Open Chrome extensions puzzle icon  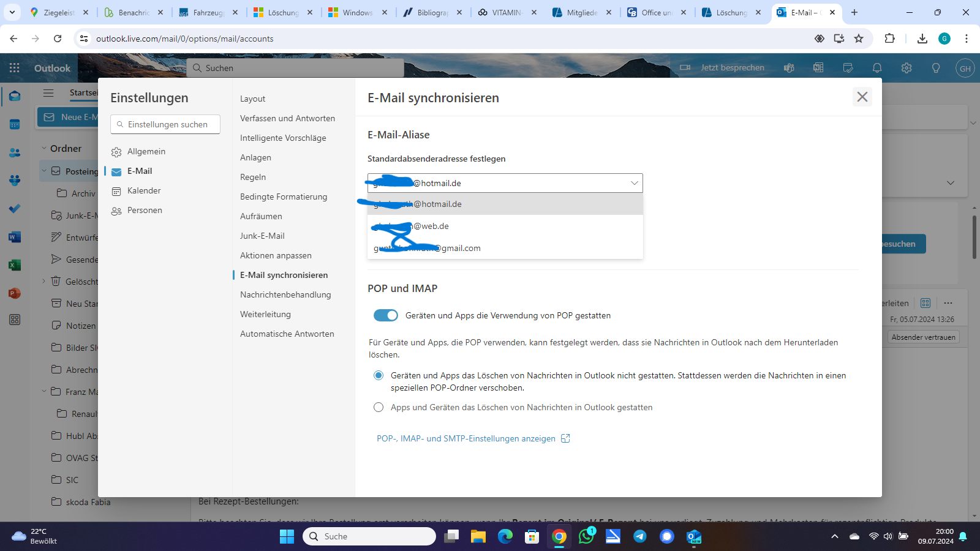889,39
